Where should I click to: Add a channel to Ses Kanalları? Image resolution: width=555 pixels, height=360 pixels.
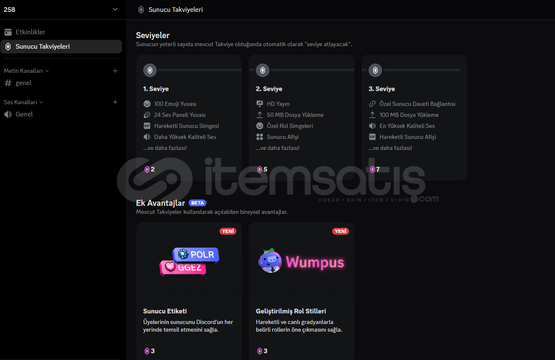[x=115, y=102]
